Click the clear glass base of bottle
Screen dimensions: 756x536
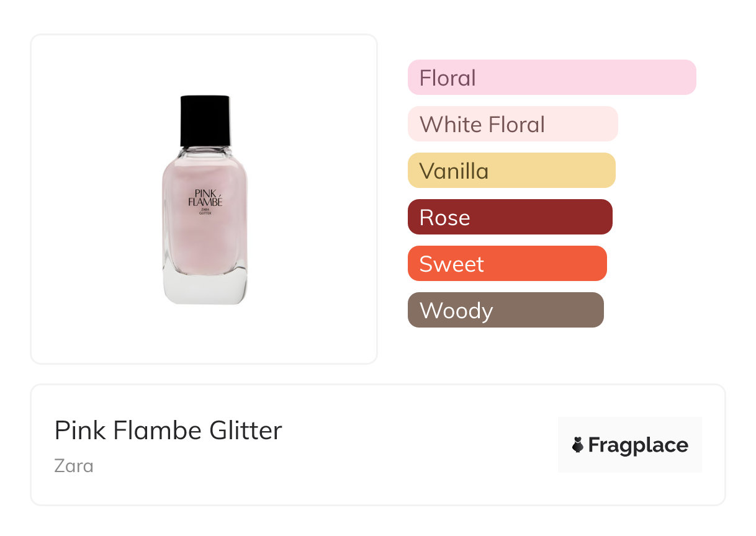(x=205, y=289)
